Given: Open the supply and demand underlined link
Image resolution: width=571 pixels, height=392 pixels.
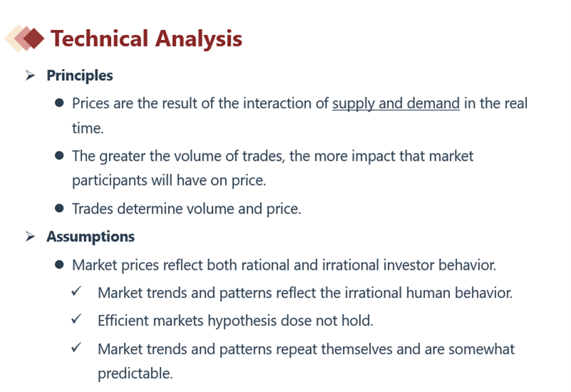Looking at the screenshot, I should coord(396,103).
